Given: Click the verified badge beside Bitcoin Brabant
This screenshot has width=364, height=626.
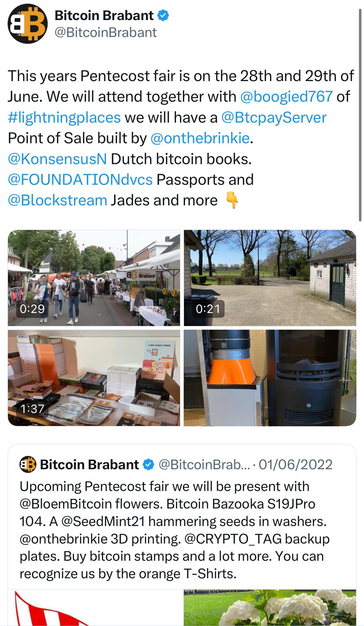Looking at the screenshot, I should coord(163,15).
